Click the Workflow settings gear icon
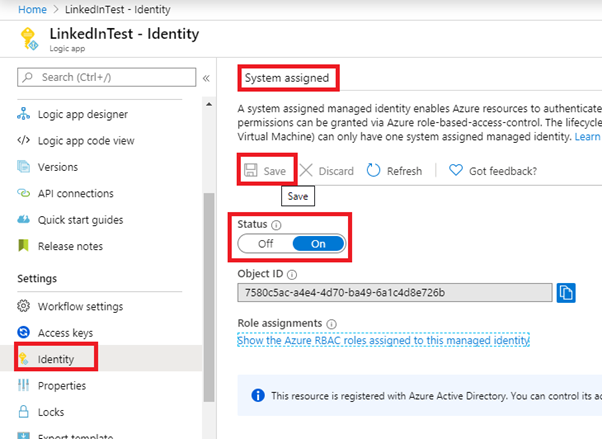Image resolution: width=602 pixels, height=439 pixels. click(x=25, y=306)
